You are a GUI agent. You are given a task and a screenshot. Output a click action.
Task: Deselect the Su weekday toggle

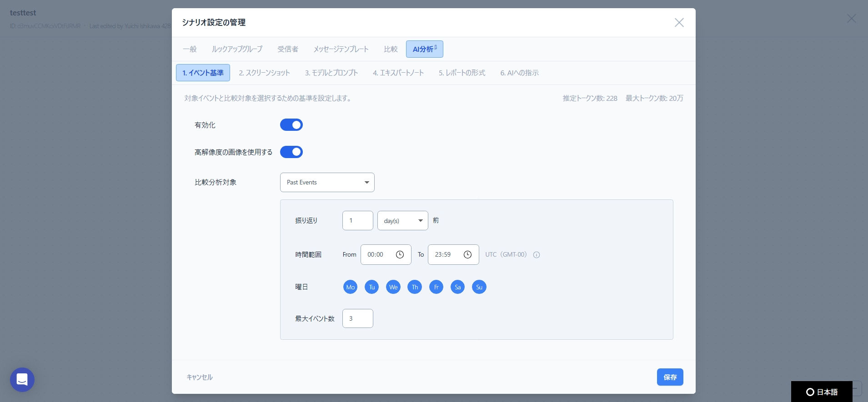point(479,287)
